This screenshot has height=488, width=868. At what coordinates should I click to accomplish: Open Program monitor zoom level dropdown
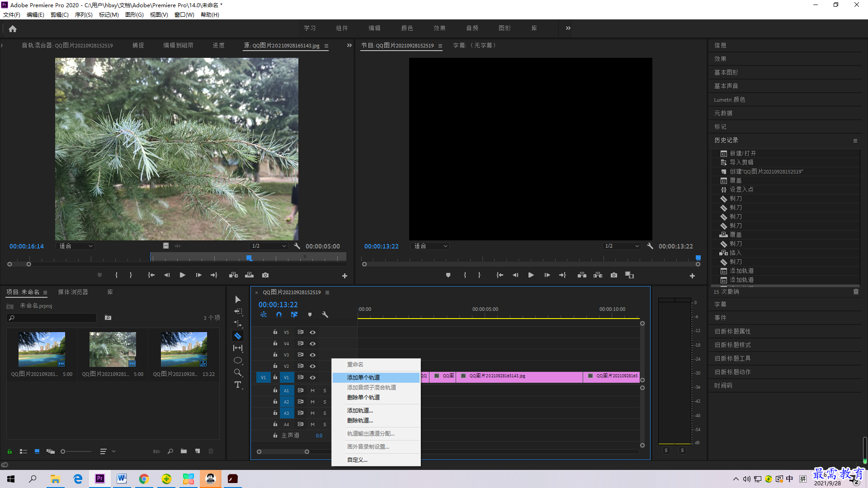pyautogui.click(x=430, y=246)
